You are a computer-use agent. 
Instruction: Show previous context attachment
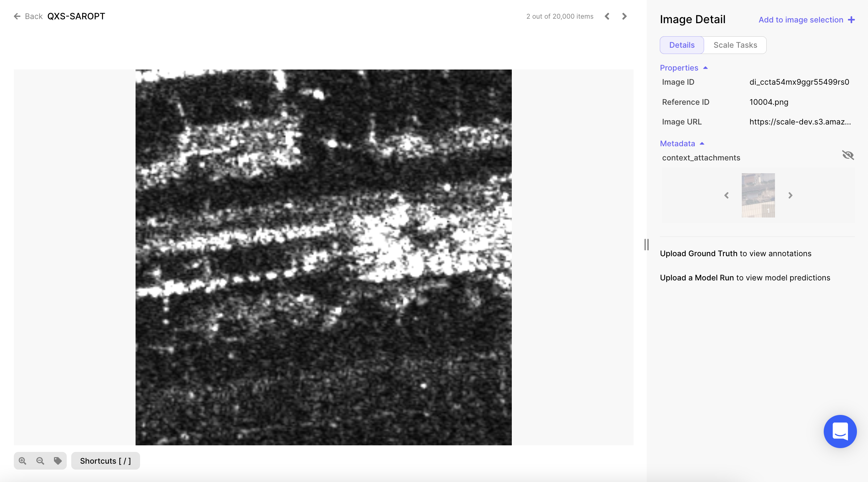pyautogui.click(x=727, y=195)
